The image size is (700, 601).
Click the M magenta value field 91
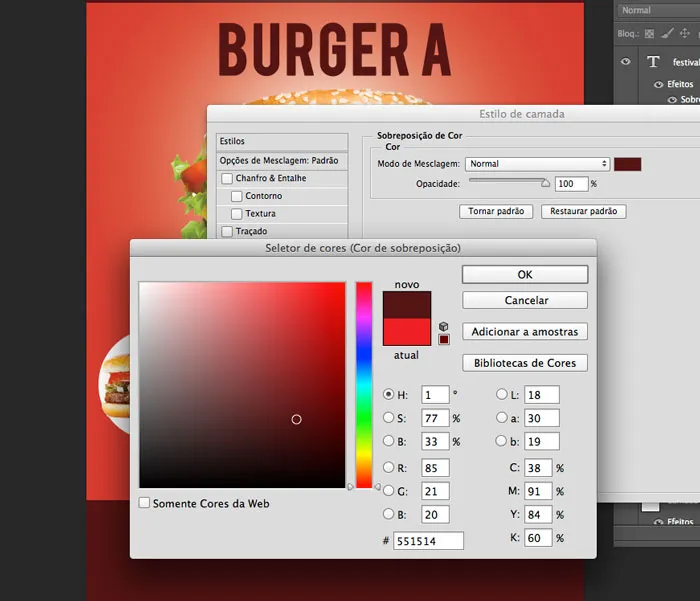click(x=538, y=491)
